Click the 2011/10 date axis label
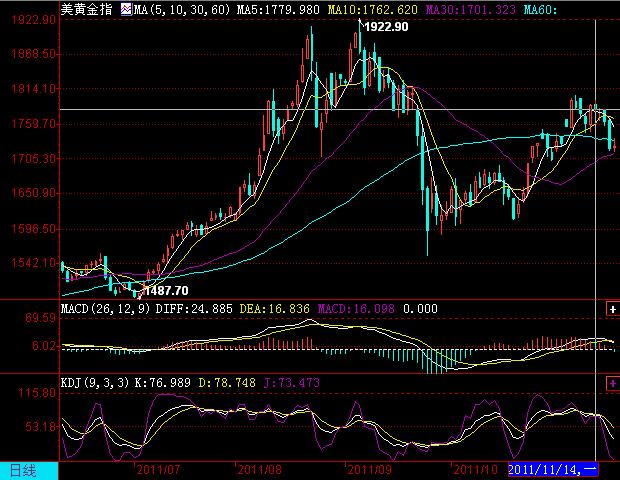 tap(476, 470)
